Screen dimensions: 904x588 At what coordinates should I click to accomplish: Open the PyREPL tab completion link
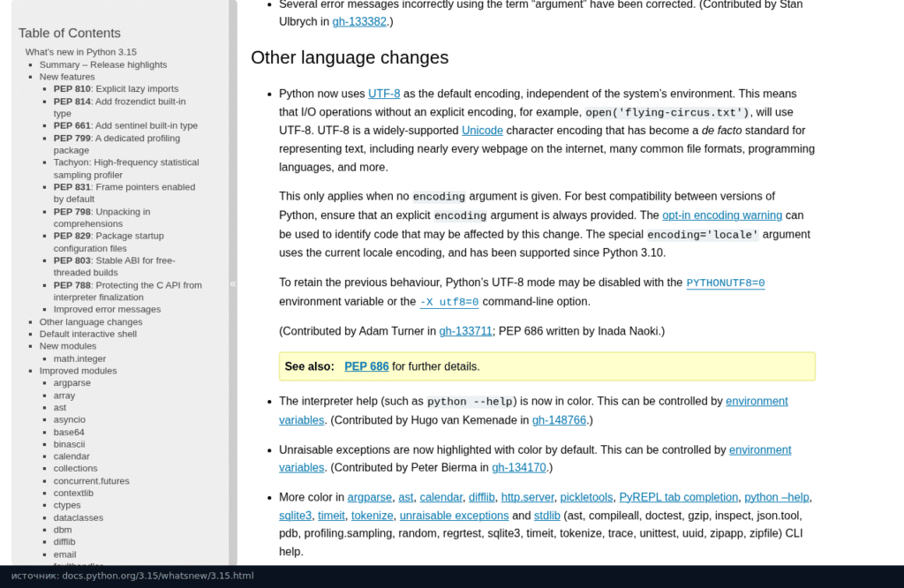[678, 497]
